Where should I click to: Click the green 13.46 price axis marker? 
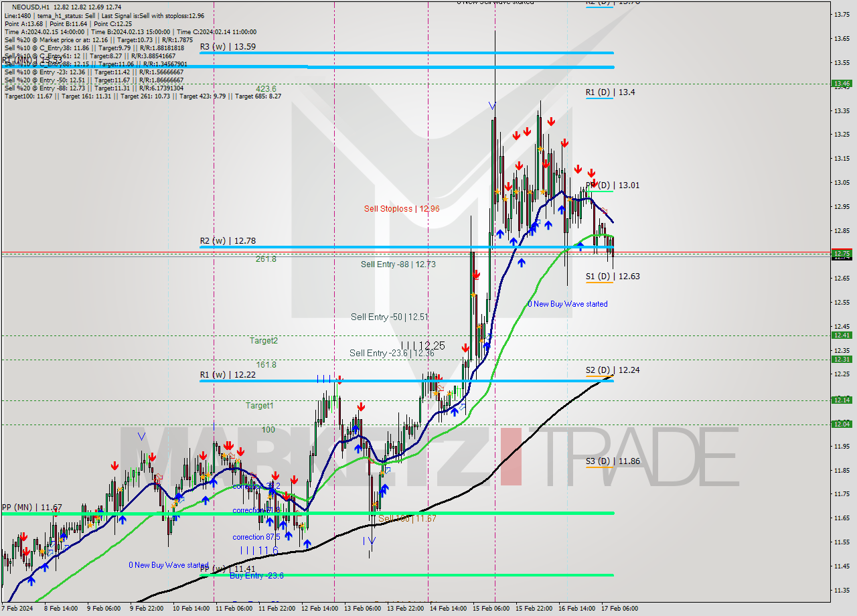pos(842,84)
